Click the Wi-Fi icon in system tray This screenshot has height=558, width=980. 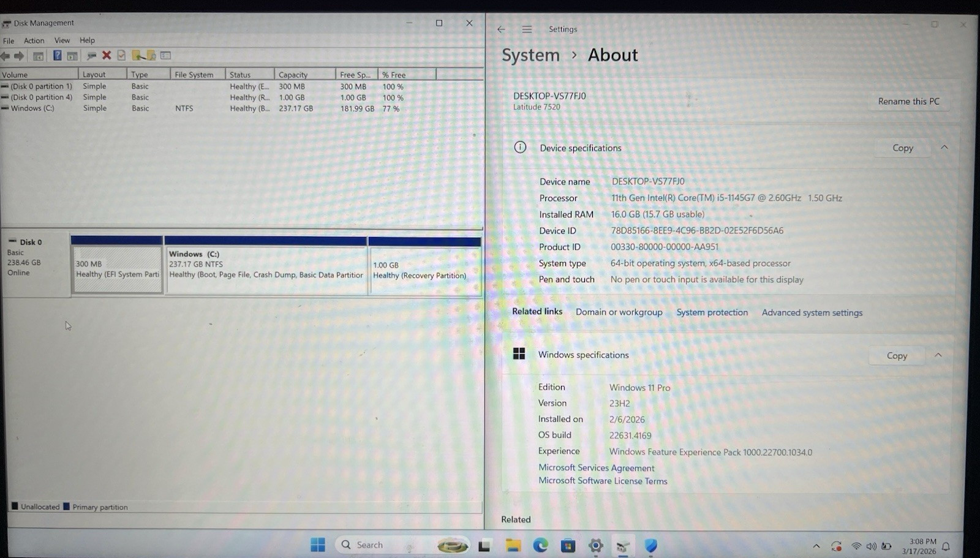(856, 546)
